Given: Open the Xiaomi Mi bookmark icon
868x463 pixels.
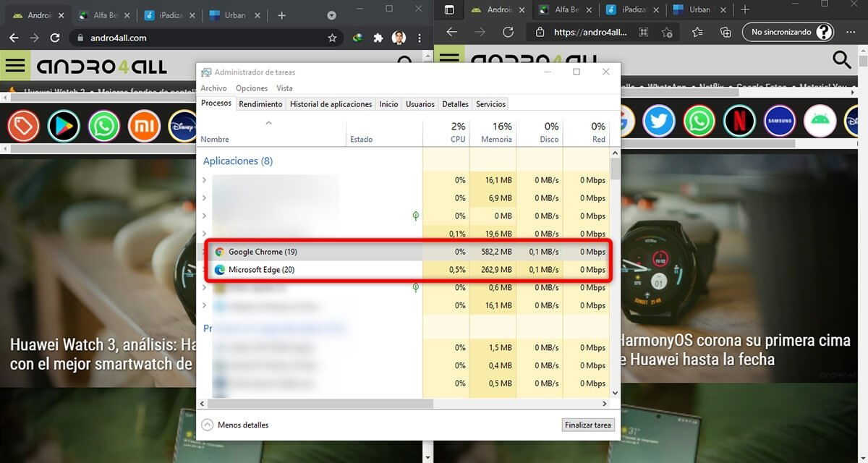Looking at the screenshot, I should [x=144, y=124].
